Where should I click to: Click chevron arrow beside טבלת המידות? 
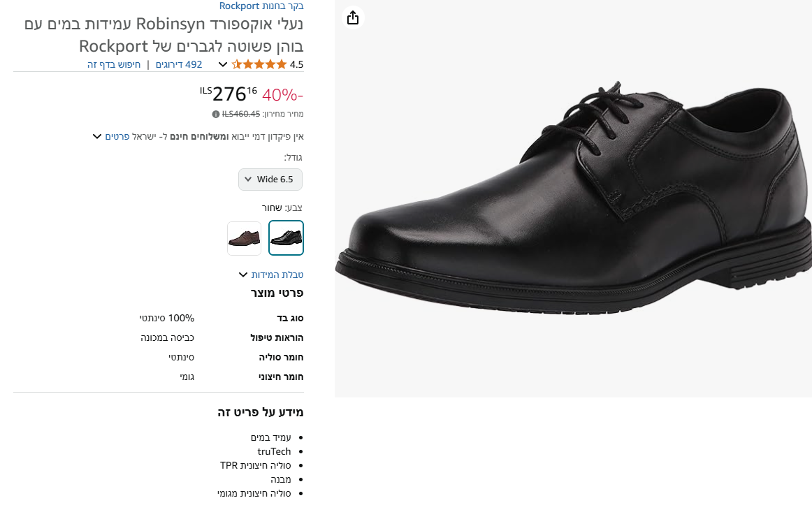click(x=243, y=275)
